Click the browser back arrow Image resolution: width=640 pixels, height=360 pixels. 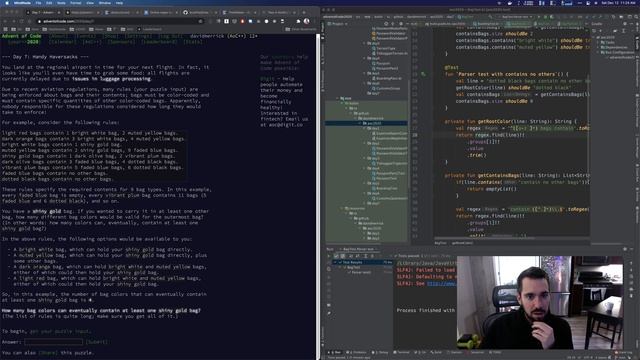pos(5,21)
